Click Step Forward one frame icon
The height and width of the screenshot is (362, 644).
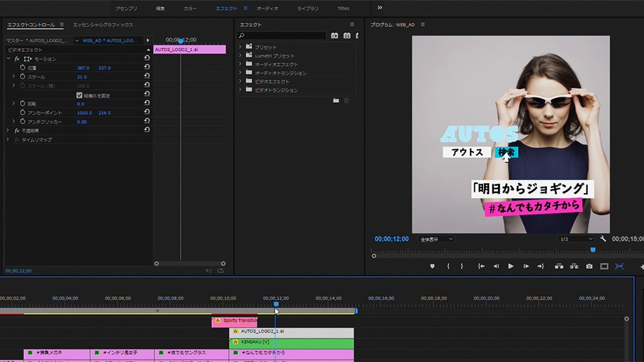point(526,266)
